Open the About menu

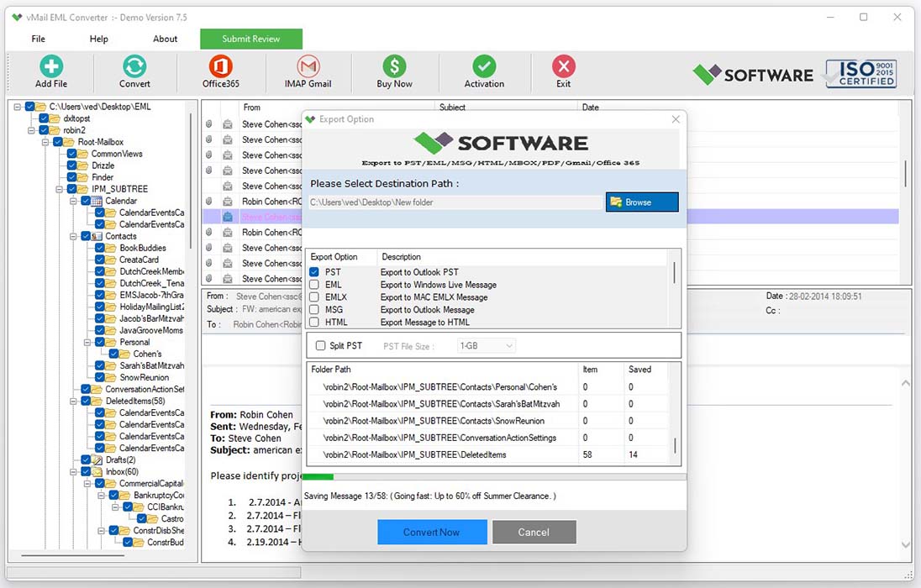(165, 39)
